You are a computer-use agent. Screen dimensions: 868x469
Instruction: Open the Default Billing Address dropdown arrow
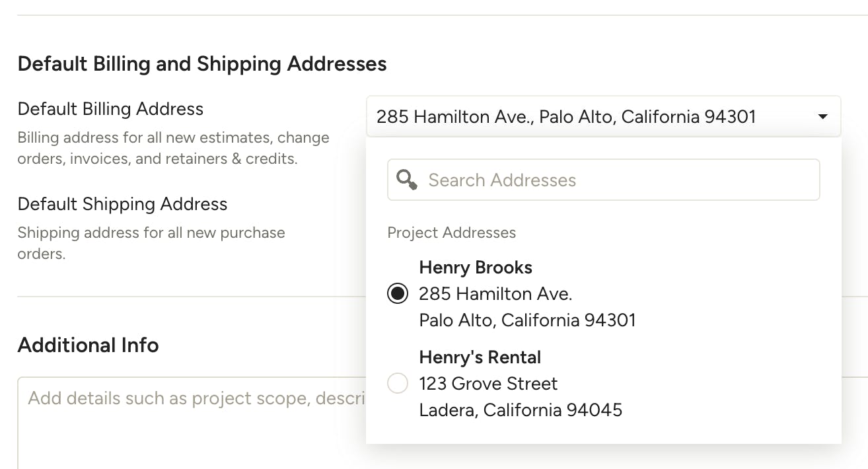tap(822, 117)
